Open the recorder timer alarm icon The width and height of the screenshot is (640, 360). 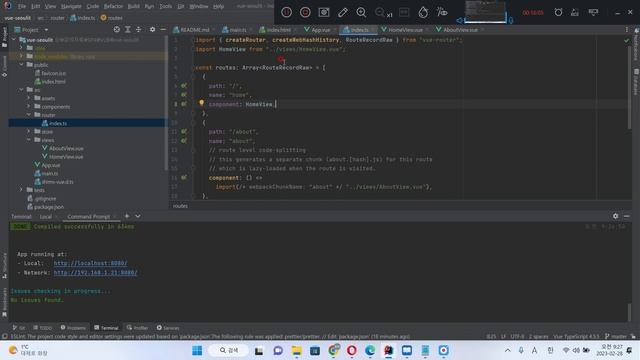[x=558, y=12]
